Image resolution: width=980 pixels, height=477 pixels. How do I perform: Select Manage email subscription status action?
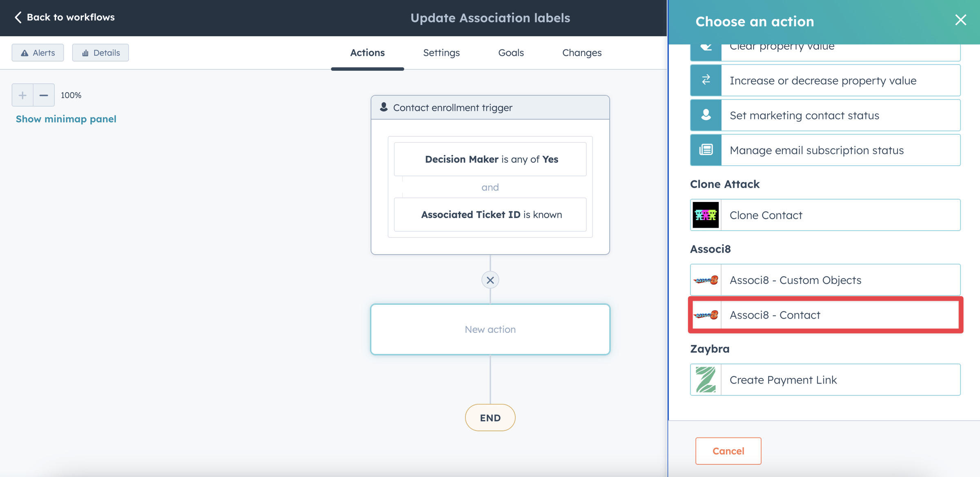pos(825,150)
